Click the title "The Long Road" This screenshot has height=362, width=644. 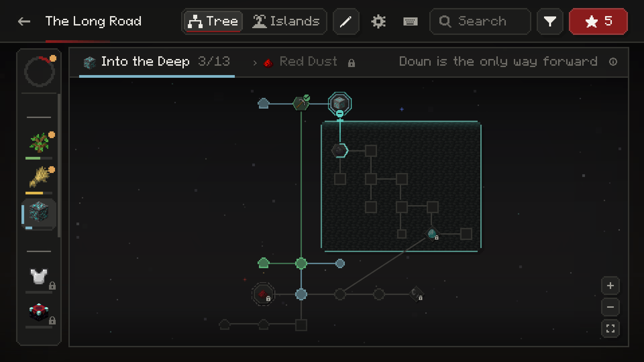point(93,21)
